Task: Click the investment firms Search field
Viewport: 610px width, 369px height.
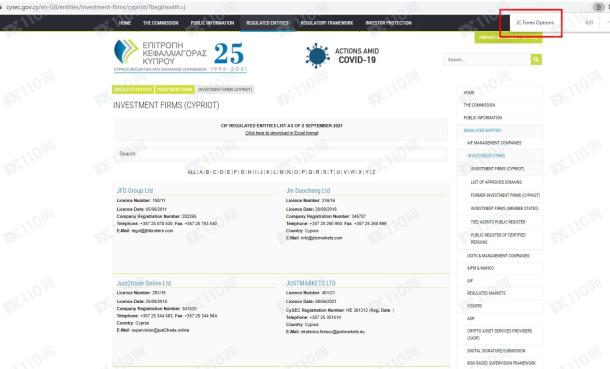Action: pyautogui.click(x=281, y=154)
